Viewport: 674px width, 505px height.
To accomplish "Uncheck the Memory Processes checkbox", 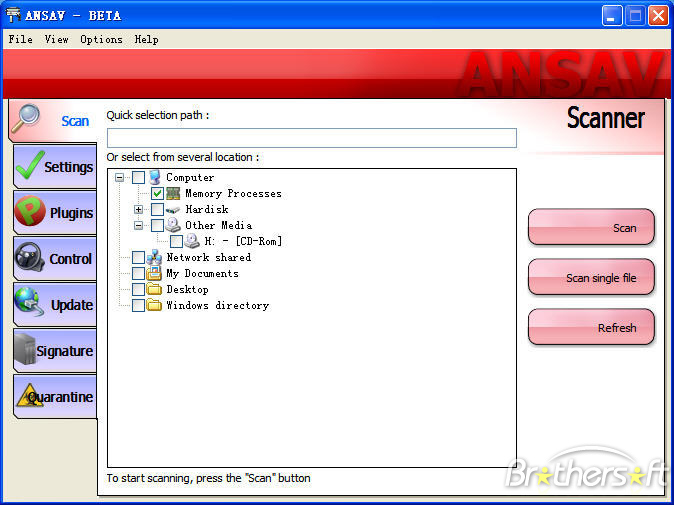I will click(157, 193).
